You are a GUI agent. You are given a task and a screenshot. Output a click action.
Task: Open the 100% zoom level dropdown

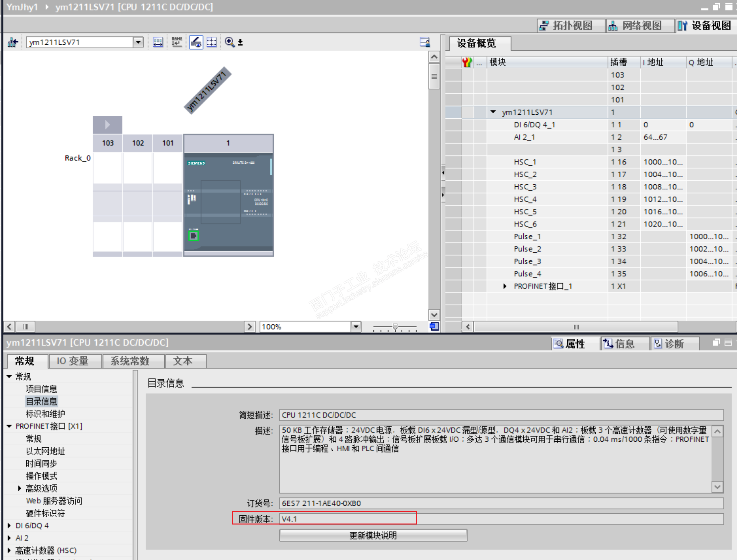(x=356, y=327)
